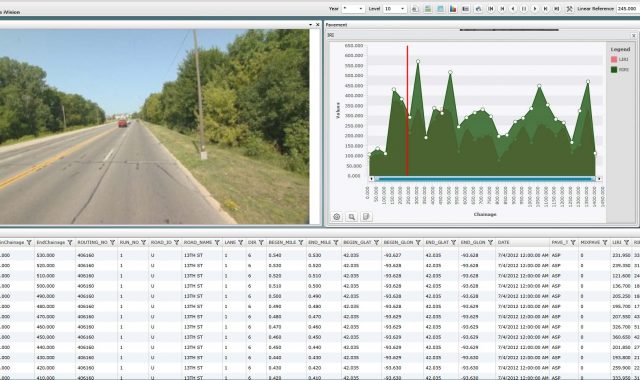
Task: Toggle the dark green legend series
Action: point(619,70)
